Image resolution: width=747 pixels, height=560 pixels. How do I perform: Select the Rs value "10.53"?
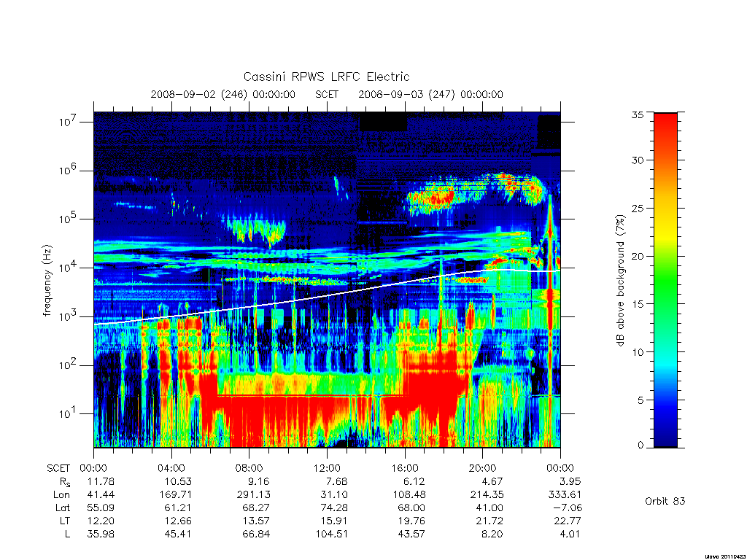point(178,481)
